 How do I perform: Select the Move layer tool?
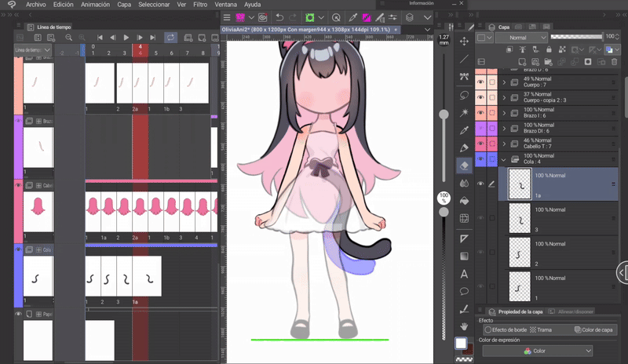click(x=464, y=41)
